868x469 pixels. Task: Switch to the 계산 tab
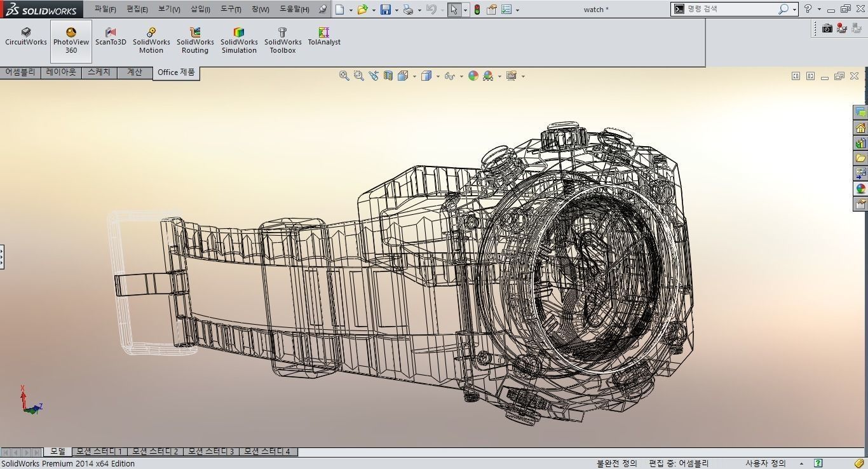(x=135, y=72)
